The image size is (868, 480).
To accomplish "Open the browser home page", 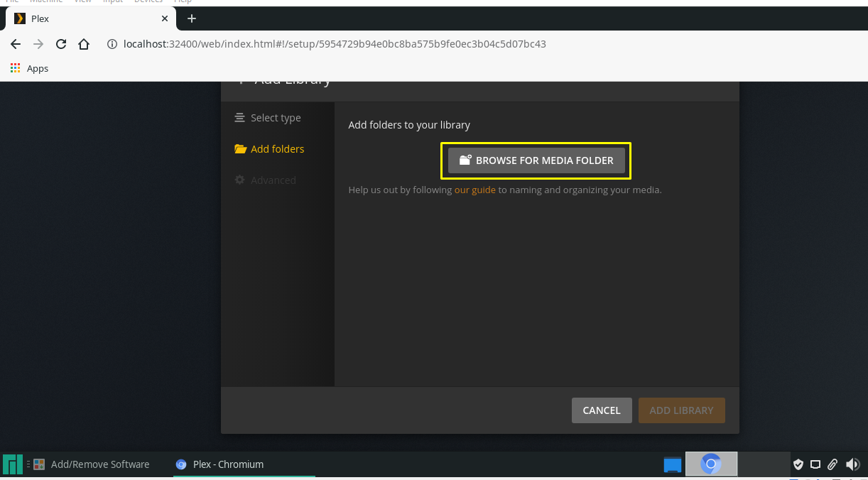I will tap(84, 44).
